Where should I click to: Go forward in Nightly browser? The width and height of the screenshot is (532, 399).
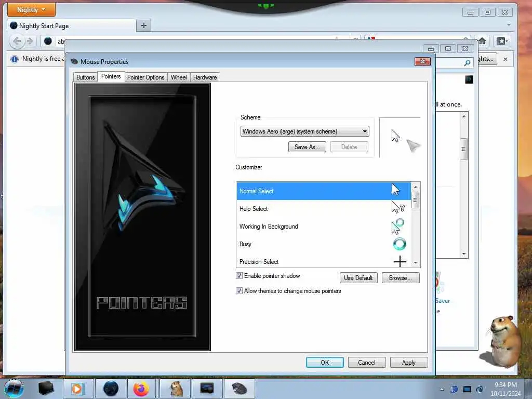point(30,42)
